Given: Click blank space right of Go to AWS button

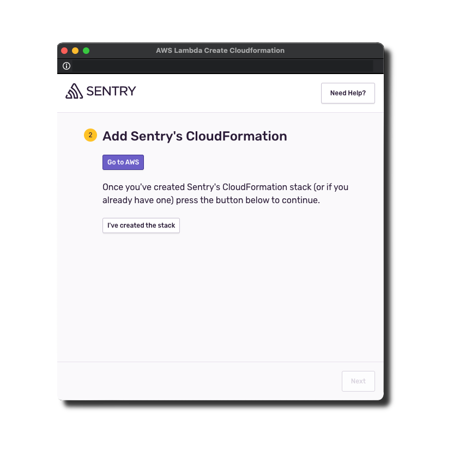Looking at the screenshot, I should click(245, 162).
